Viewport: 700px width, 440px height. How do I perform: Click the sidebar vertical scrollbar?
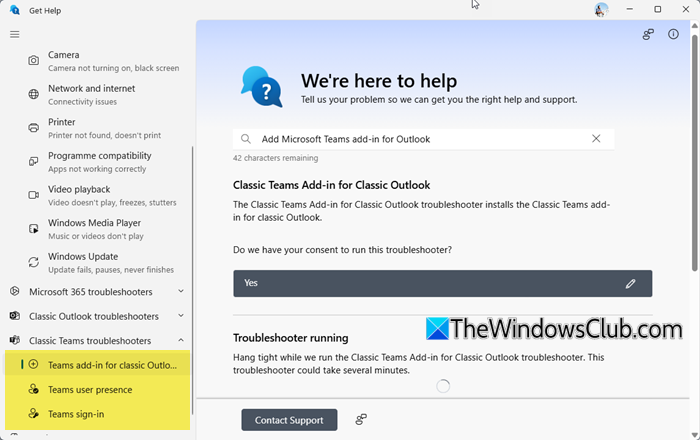pyautogui.click(x=192, y=280)
